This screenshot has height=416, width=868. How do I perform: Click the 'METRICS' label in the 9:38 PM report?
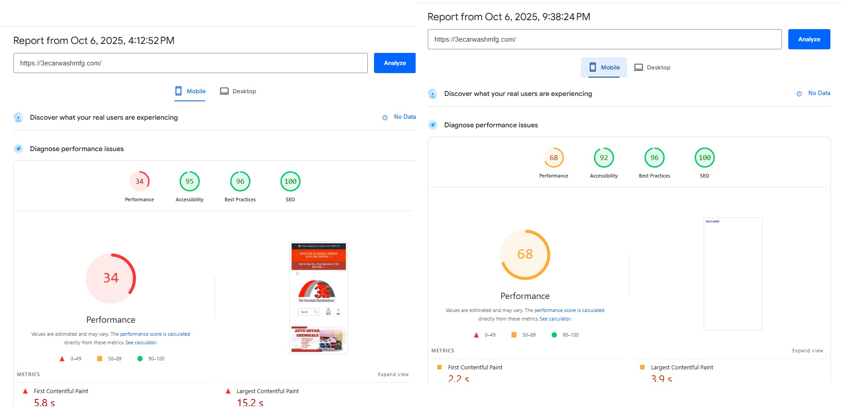point(443,351)
